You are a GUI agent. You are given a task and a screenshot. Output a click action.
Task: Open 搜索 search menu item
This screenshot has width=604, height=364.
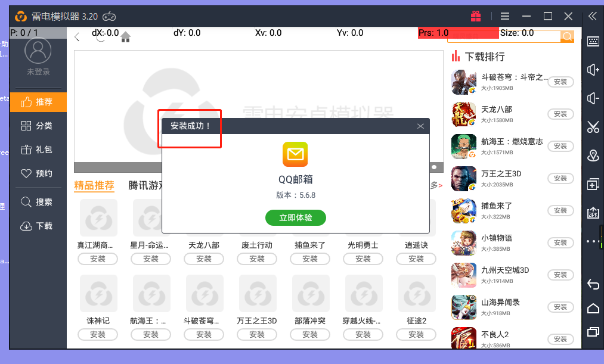point(38,202)
